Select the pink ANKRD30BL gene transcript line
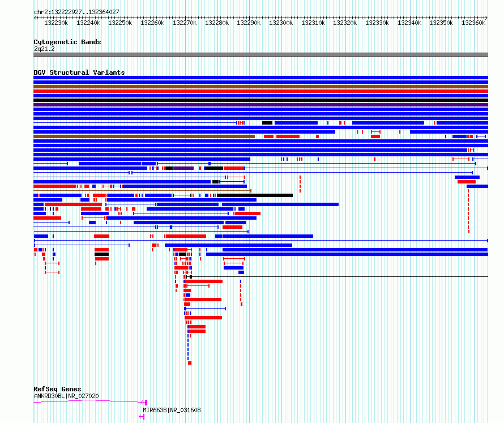 coord(90,401)
